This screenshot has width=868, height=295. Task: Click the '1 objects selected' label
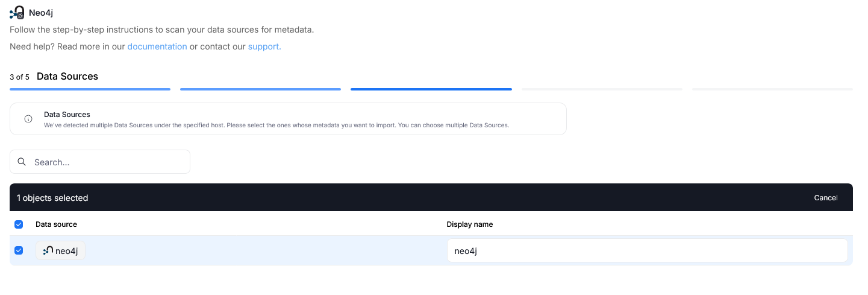point(52,198)
